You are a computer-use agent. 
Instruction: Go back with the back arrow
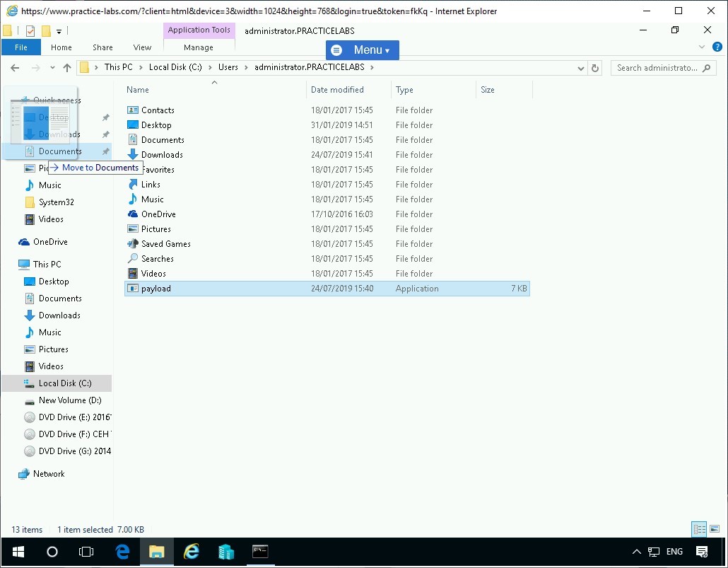(15, 68)
